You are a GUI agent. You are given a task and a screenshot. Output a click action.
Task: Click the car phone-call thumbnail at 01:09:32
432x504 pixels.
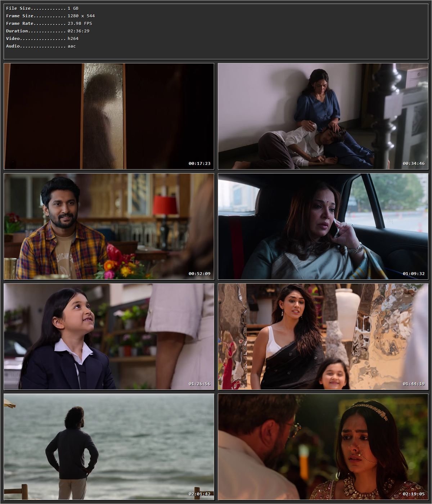point(323,226)
